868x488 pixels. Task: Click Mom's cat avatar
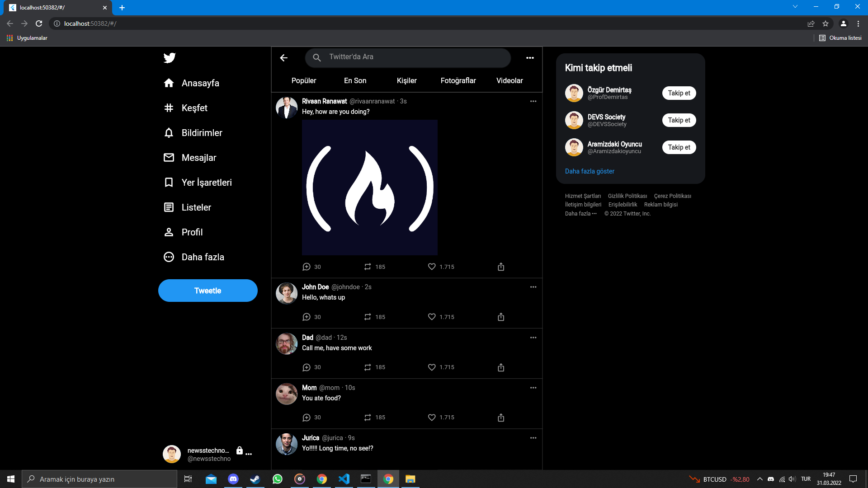(x=287, y=394)
